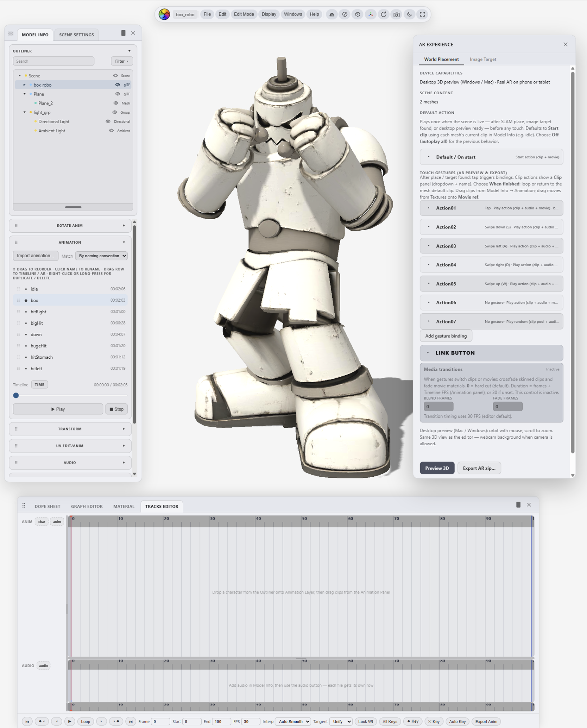Click Export AR zip button
This screenshot has height=728, width=587.
pyautogui.click(x=479, y=468)
